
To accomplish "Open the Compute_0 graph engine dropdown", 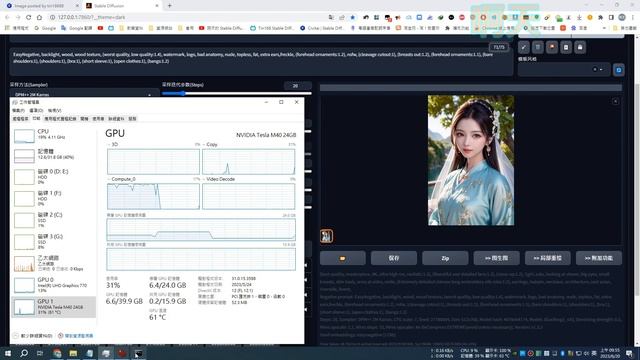I will coord(122,179).
